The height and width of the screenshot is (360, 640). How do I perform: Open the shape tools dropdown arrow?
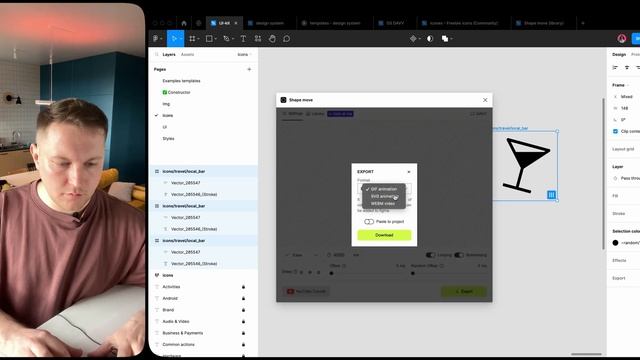pos(216,39)
